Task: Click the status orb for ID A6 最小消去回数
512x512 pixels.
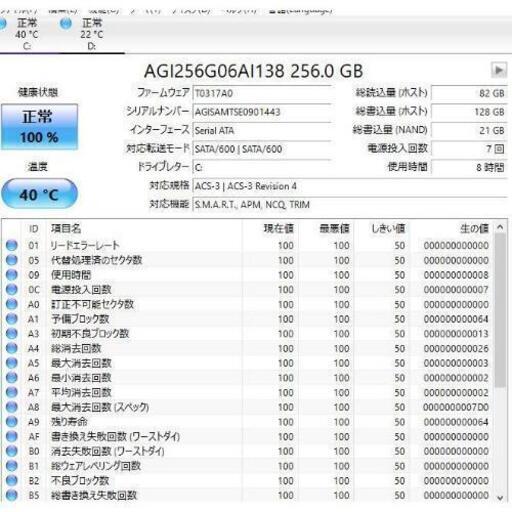Action: tap(12, 377)
